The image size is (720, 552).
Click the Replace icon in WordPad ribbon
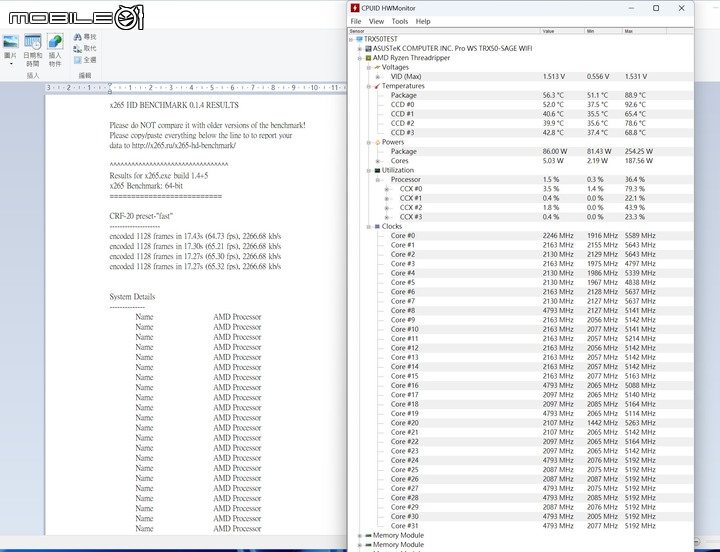pos(78,48)
